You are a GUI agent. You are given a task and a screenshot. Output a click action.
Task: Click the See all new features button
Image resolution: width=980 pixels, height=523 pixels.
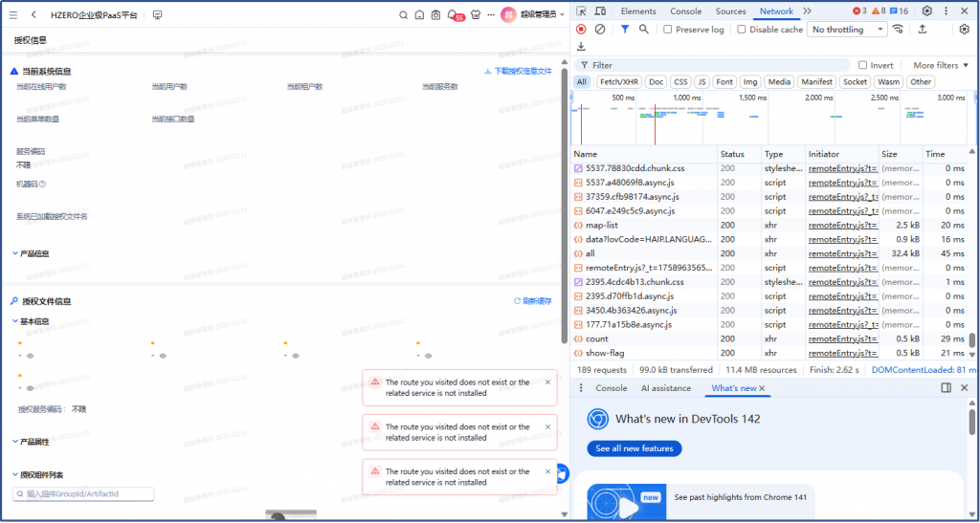pos(634,448)
